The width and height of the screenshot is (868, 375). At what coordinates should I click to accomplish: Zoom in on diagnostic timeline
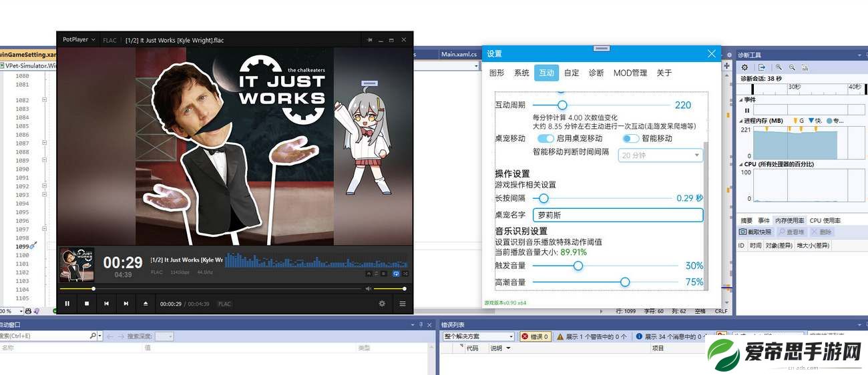click(779, 67)
